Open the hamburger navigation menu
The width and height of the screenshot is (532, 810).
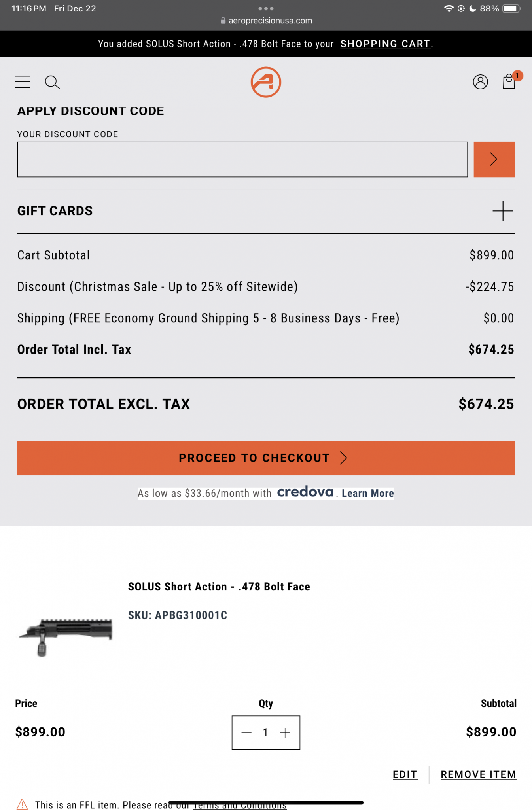tap(23, 82)
